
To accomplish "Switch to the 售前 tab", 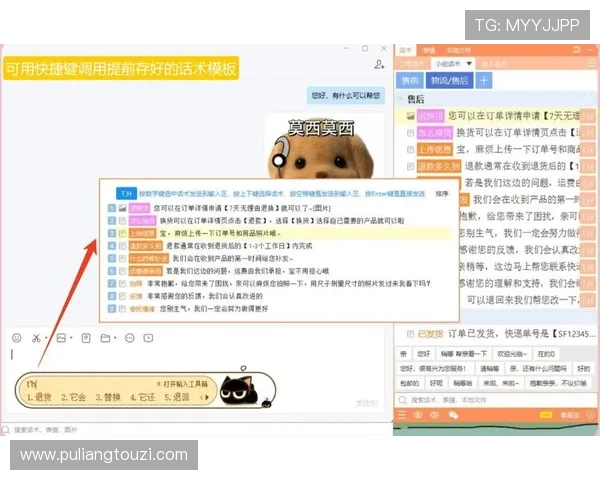I will 409,80.
